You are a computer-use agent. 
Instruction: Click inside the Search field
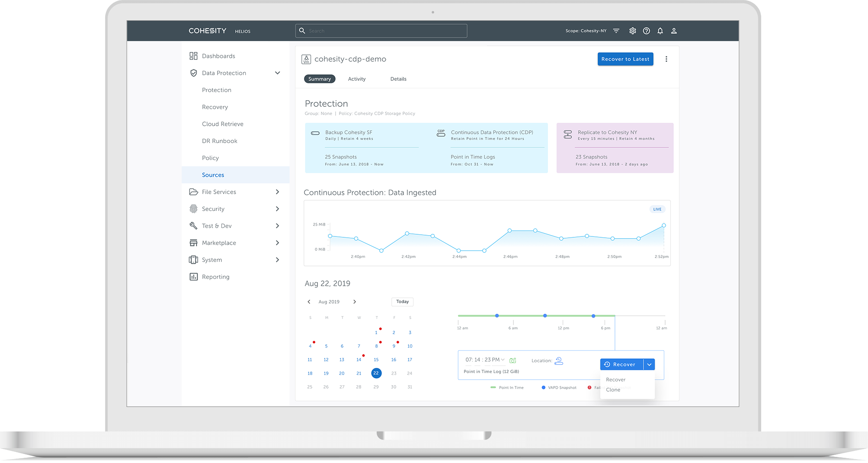coord(381,31)
